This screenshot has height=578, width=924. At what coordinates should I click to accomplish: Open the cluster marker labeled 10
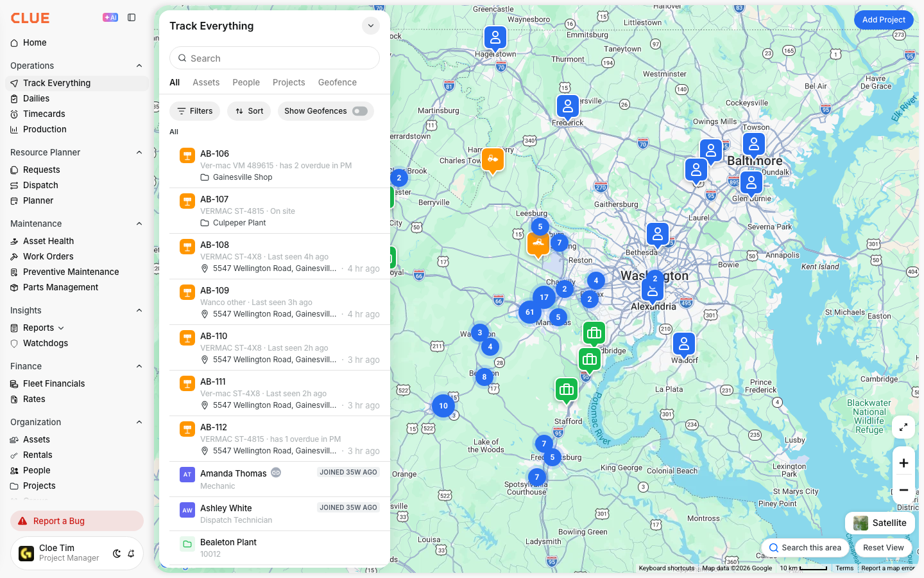443,406
